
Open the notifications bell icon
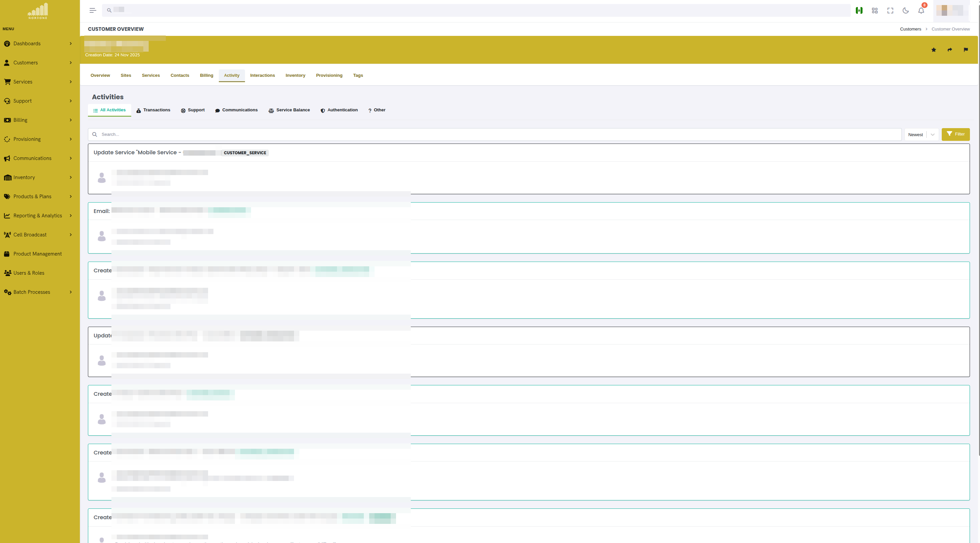pos(921,10)
